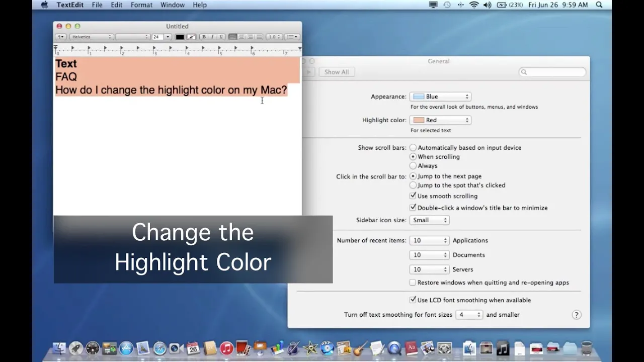This screenshot has width=644, height=362.
Task: Open the Highlight color Red dropdown
Action: 440,120
